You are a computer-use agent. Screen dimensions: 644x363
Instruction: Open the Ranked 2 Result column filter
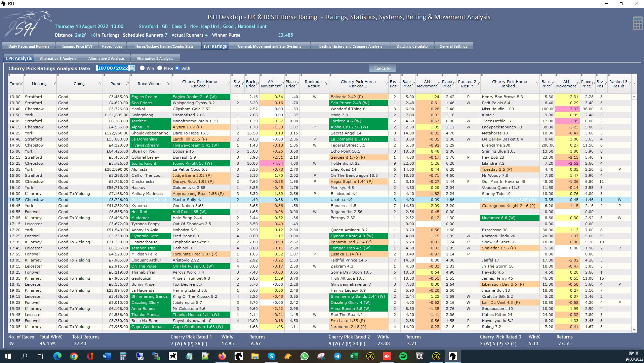pyautogui.click(x=478, y=84)
